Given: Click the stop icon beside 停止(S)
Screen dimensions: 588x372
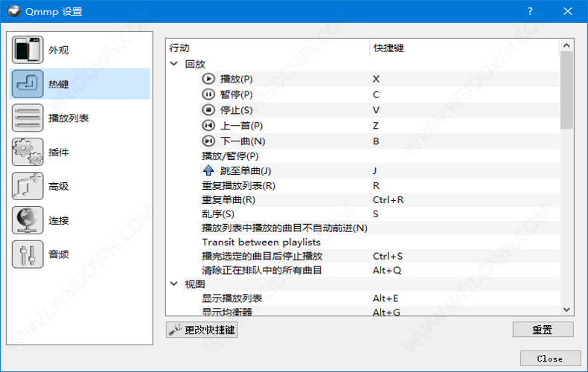Looking at the screenshot, I should 208,110.
